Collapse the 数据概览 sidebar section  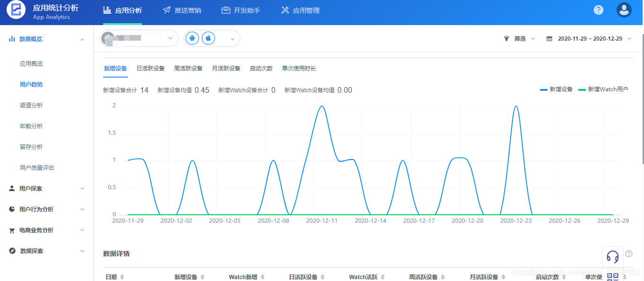pos(82,39)
